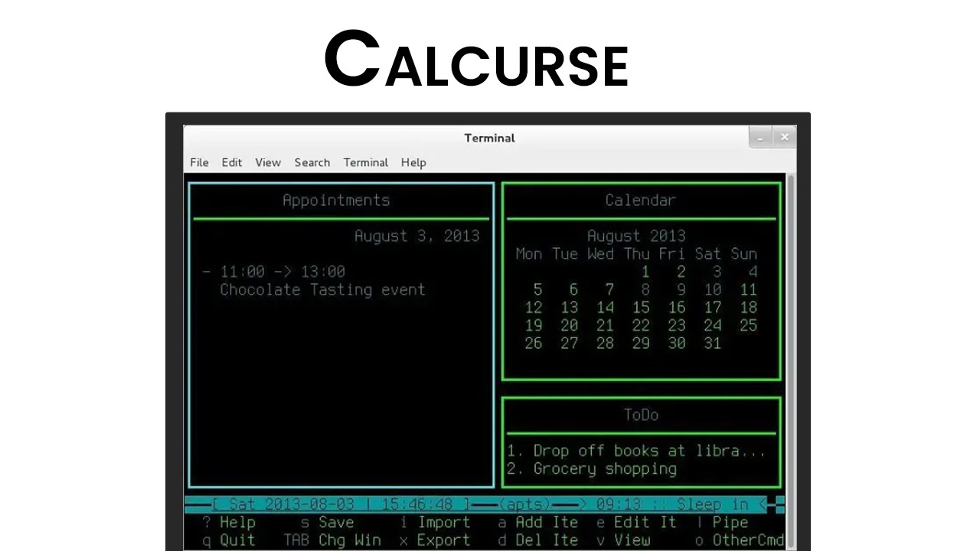Click the Export command hint
980x551 pixels.
(434, 540)
